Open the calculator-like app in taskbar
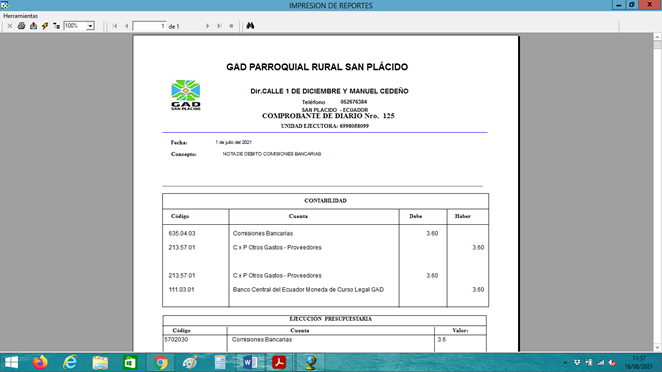This screenshot has height=372, width=662. click(x=220, y=362)
